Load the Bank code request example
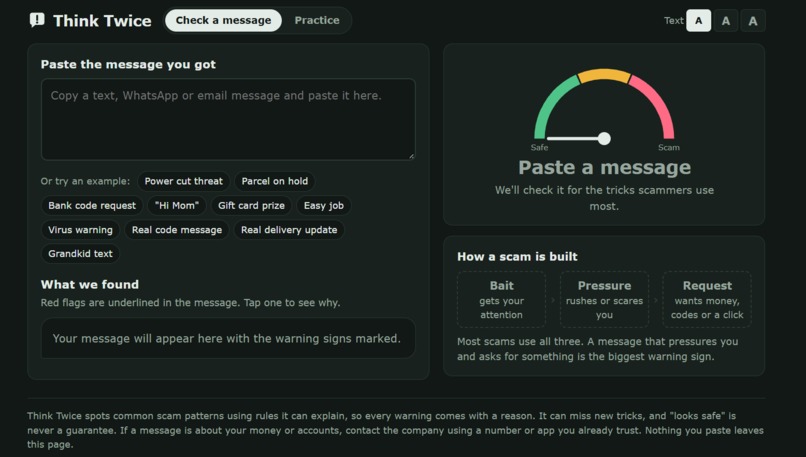The image size is (806, 457). tap(92, 206)
